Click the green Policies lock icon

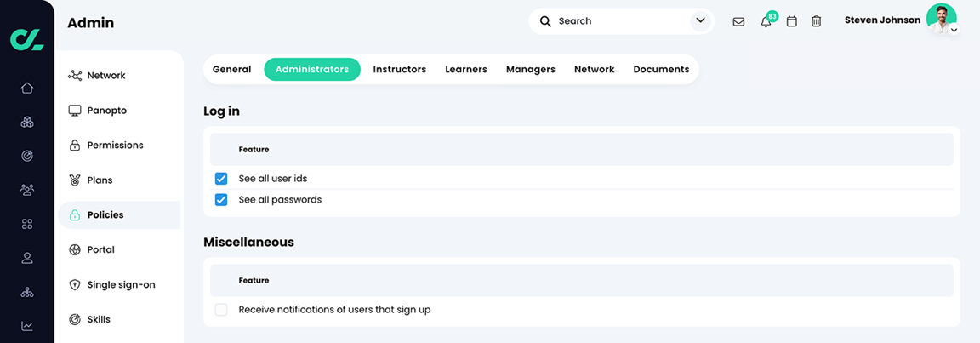pos(74,215)
